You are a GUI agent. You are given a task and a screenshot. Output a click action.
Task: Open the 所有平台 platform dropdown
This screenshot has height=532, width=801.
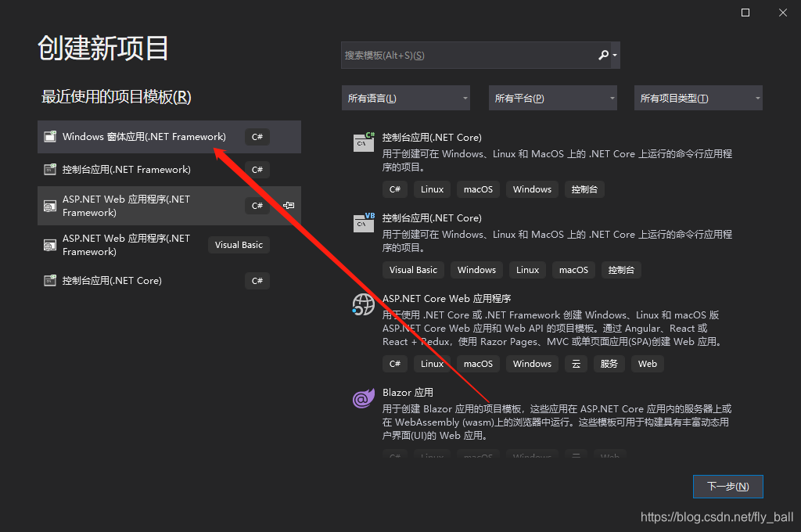click(x=553, y=98)
